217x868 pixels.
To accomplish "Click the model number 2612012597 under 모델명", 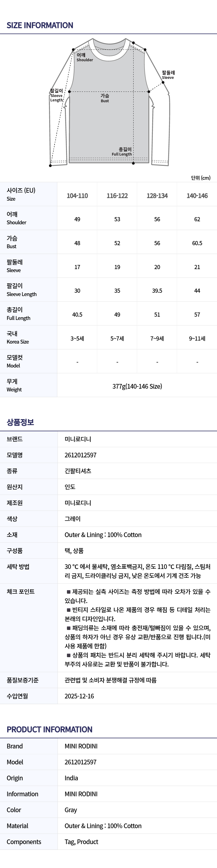I will [x=81, y=455].
